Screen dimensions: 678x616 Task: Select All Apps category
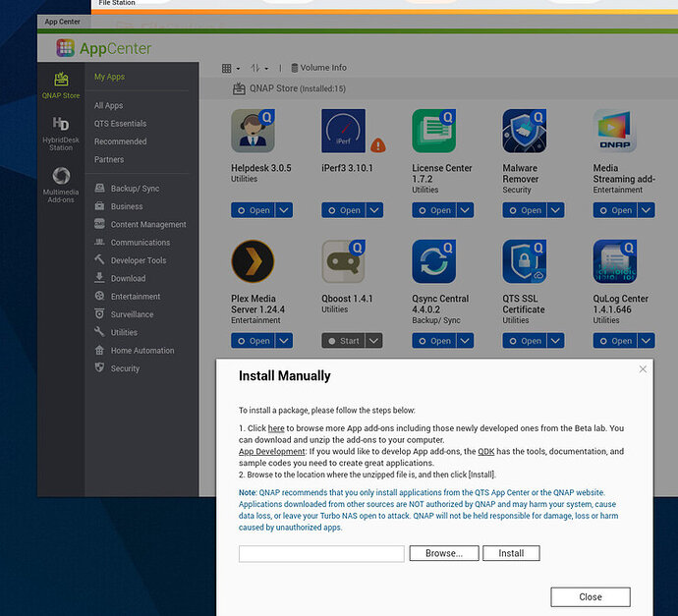click(108, 105)
